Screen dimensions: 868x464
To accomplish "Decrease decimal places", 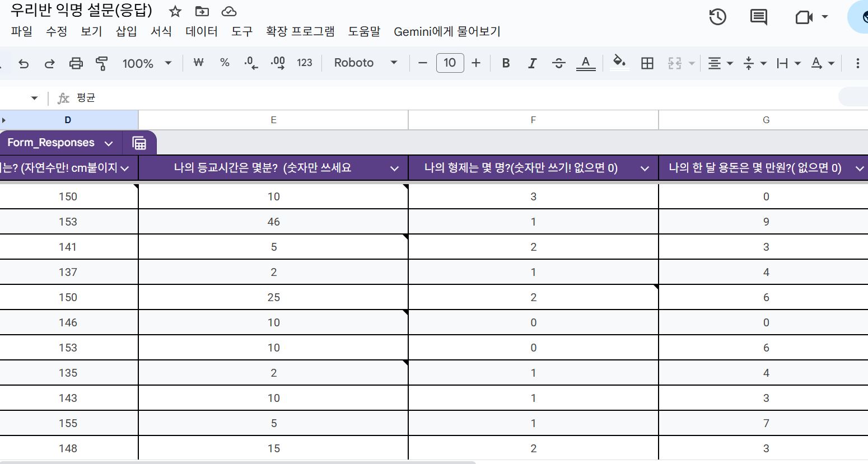I will pyautogui.click(x=251, y=63).
